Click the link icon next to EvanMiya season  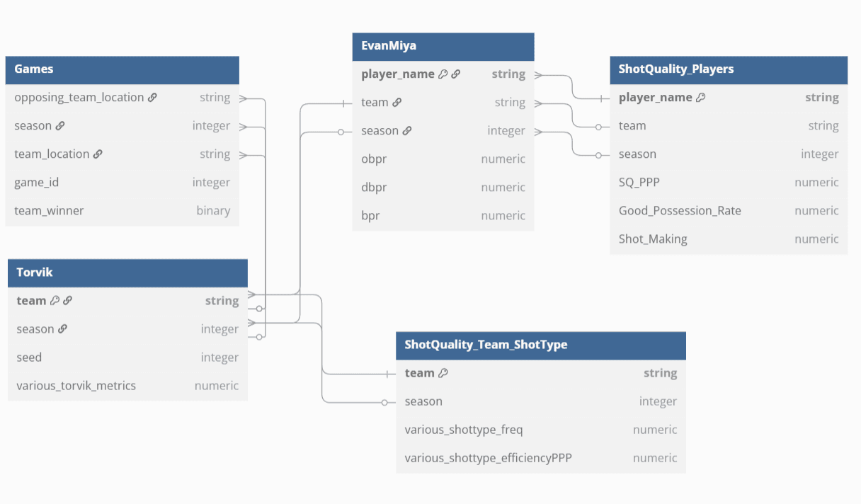coord(407,131)
